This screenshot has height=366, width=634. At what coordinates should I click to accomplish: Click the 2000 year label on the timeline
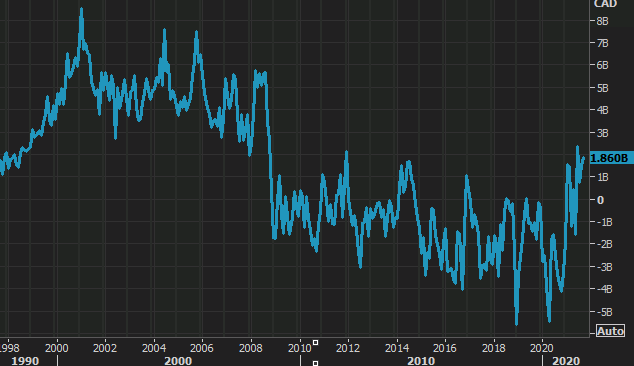click(57, 348)
